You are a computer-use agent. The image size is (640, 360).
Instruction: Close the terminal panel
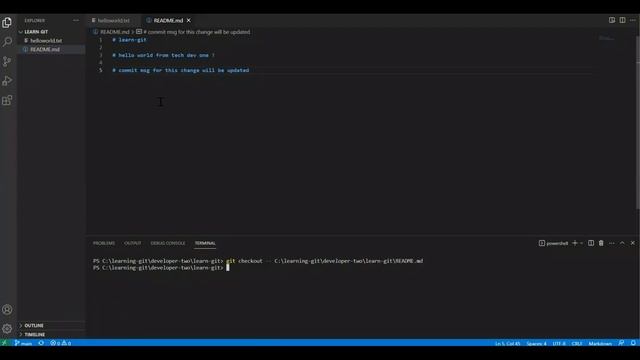coord(633,243)
